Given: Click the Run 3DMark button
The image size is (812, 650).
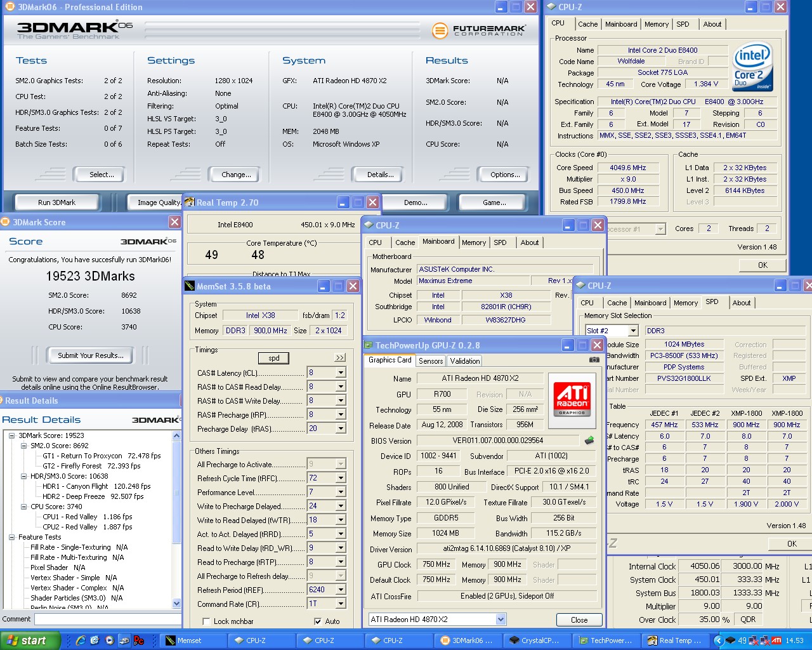Looking at the screenshot, I should pyautogui.click(x=56, y=202).
